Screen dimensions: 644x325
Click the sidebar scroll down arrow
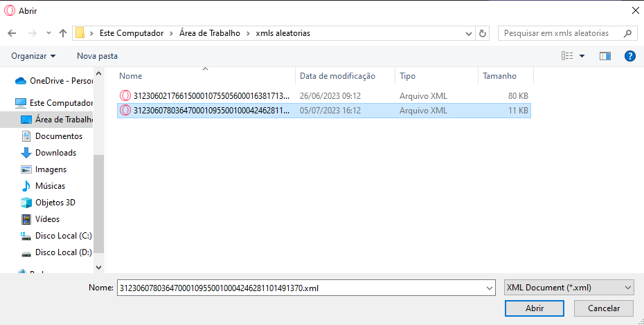tap(98, 266)
